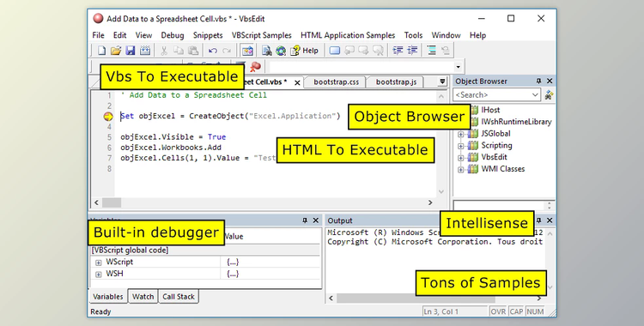Open the Debug menu
The height and width of the screenshot is (326, 644).
click(173, 35)
